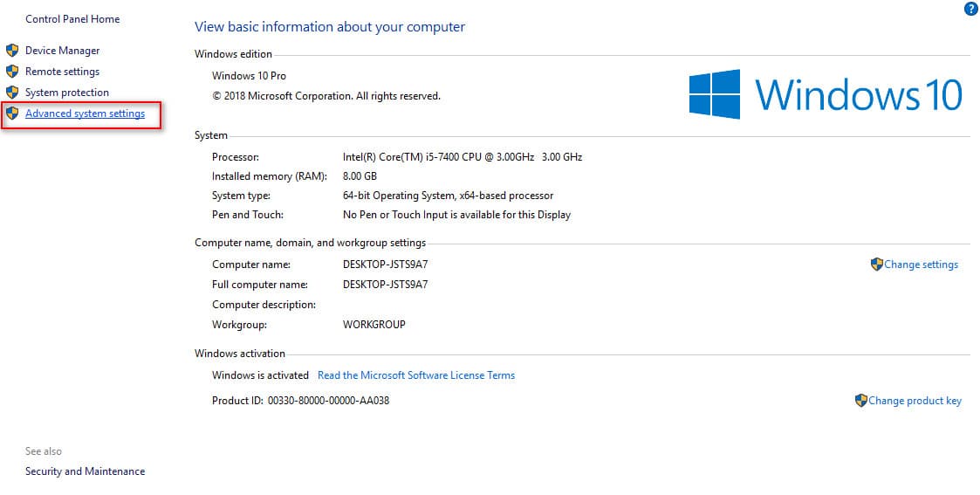
Task: Open Advanced system settings link
Action: pos(85,113)
